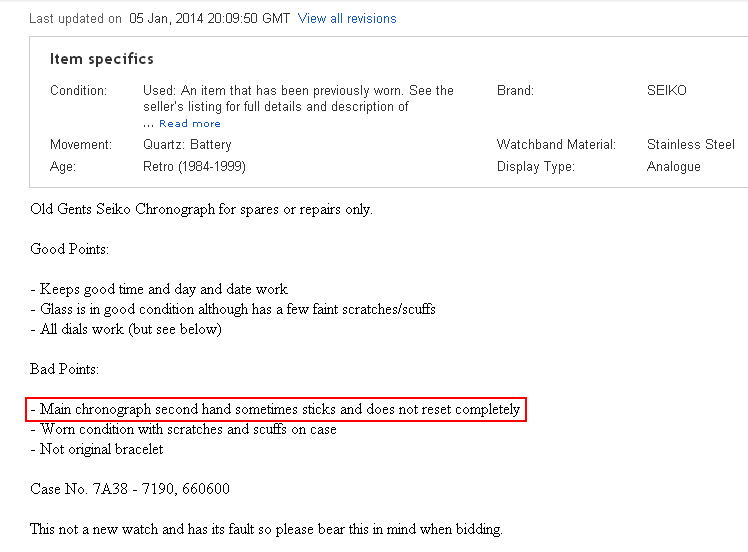Click the Retro (1984-1999) age value
Viewport: 748px width, 552px height.
(x=194, y=166)
